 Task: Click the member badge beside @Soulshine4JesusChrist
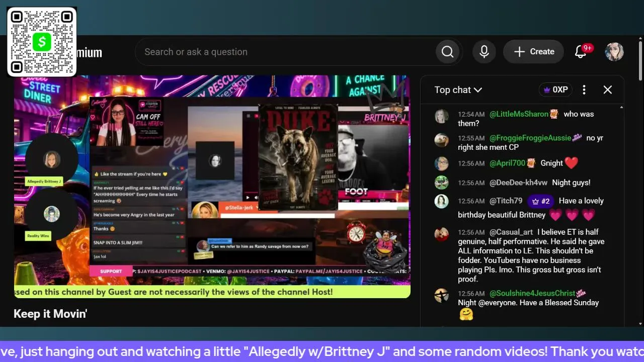point(582,293)
